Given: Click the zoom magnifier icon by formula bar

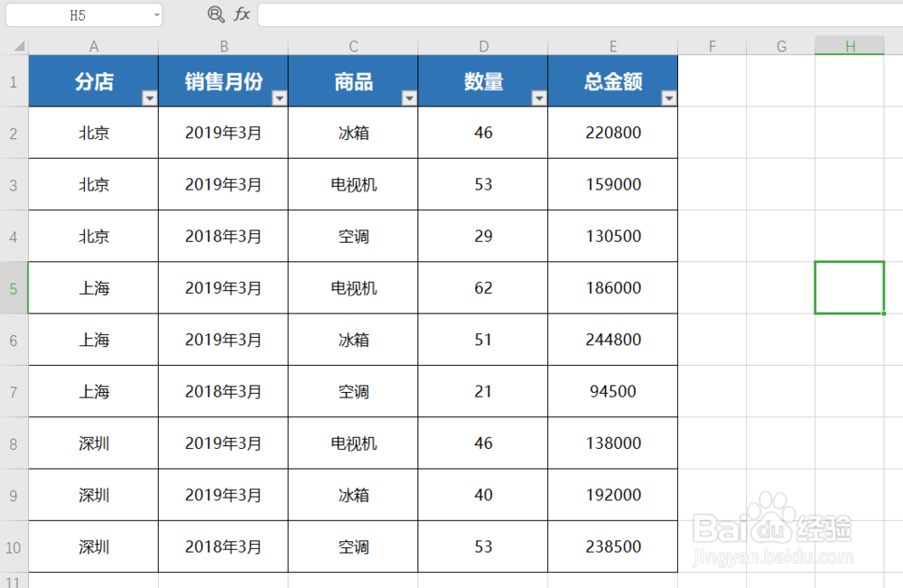Looking at the screenshot, I should pyautogui.click(x=216, y=14).
